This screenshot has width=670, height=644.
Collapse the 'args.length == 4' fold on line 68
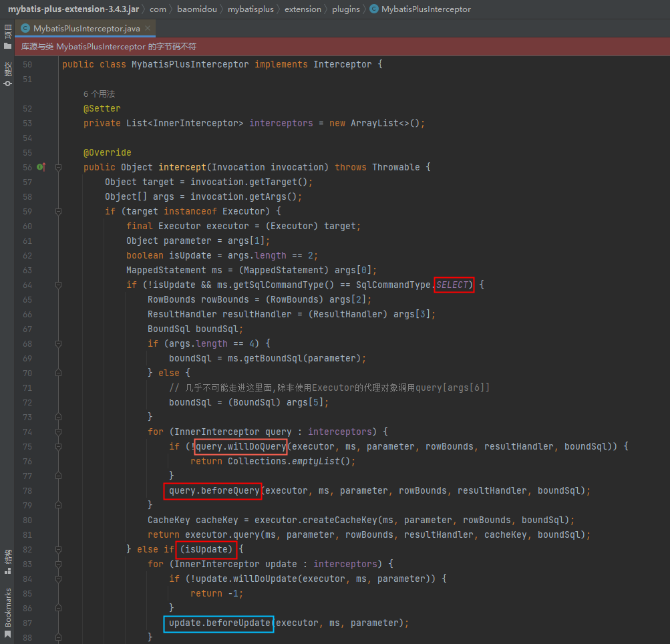pos(59,344)
